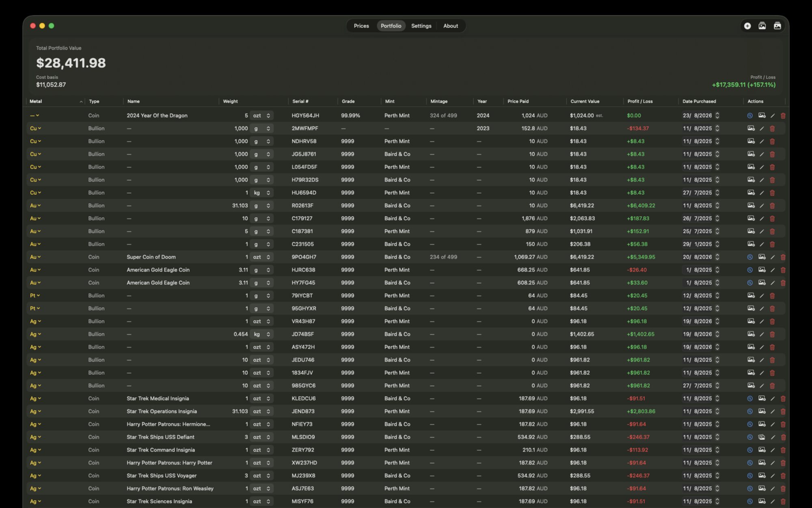Delete platinum bullion serial 79IYCBT

click(772, 296)
